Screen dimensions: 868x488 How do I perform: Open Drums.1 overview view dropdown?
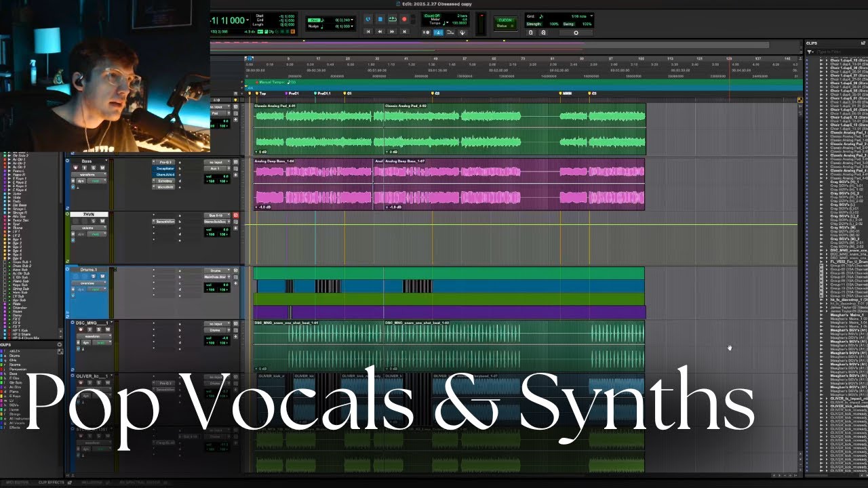[88, 283]
